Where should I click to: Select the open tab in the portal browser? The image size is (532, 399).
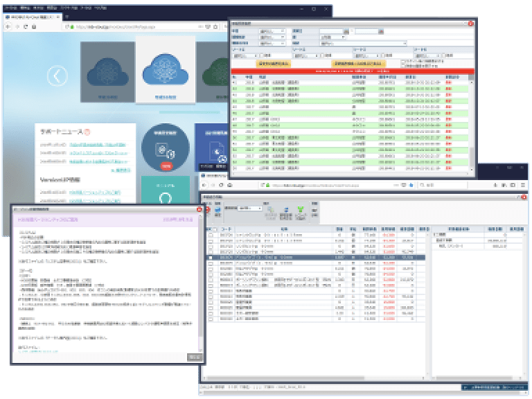[33, 17]
